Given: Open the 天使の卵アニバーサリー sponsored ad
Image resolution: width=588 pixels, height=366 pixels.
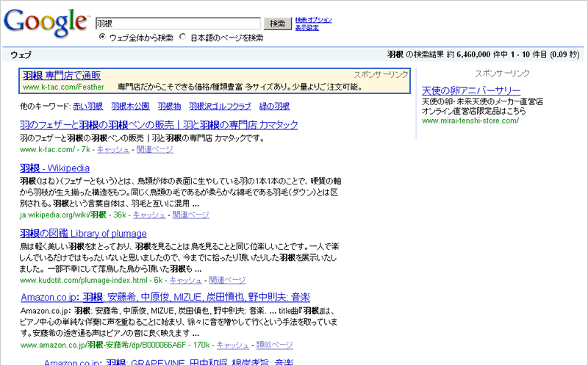Looking at the screenshot, I should click(x=471, y=90).
